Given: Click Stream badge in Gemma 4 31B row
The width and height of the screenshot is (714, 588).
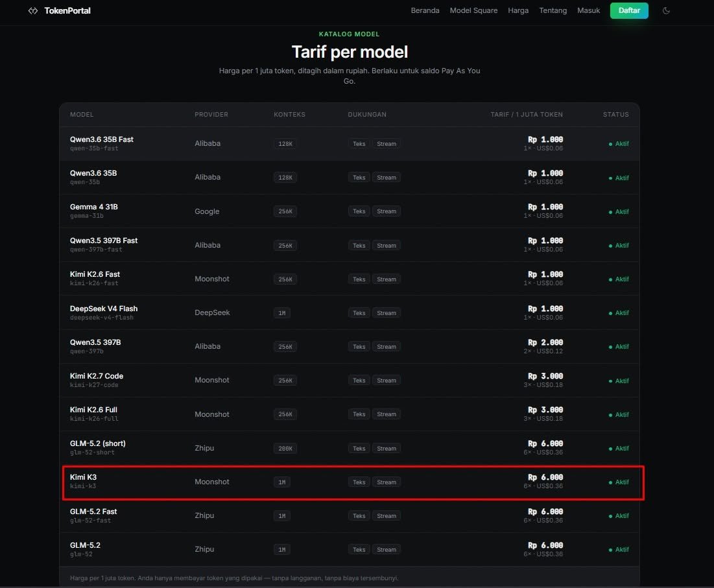Looking at the screenshot, I should coord(386,211).
